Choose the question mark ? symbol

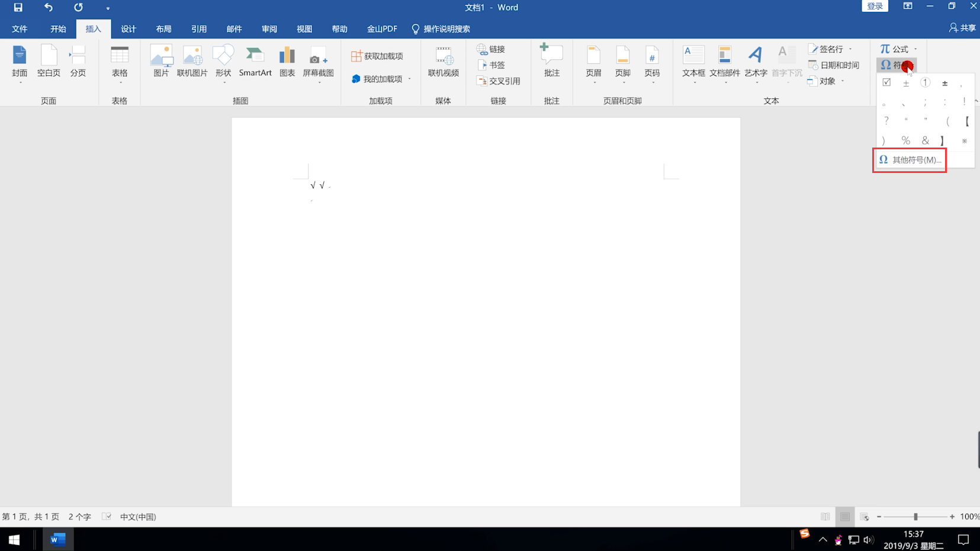click(x=886, y=121)
